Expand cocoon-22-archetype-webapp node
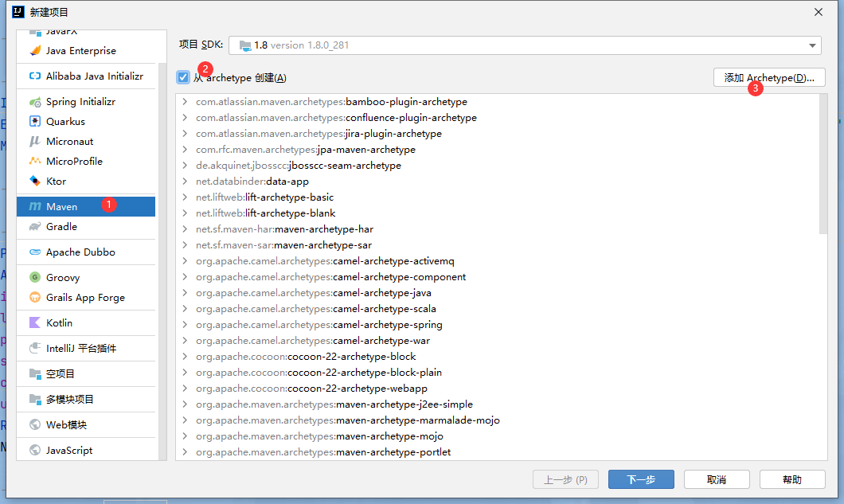Viewport: 844px width, 504px height. tap(185, 389)
